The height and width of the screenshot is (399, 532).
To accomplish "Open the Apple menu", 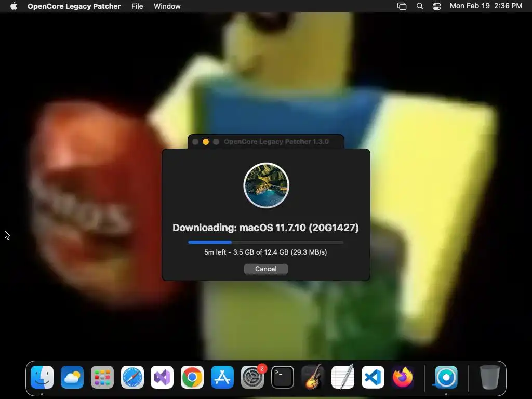I will (x=14, y=6).
